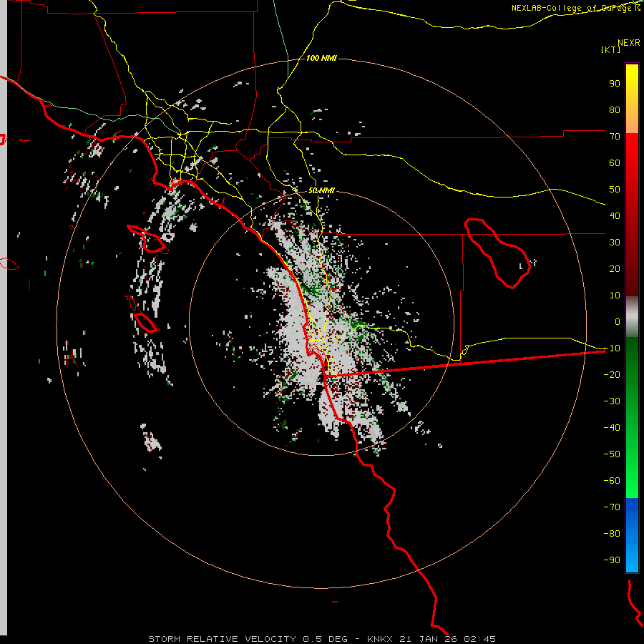Pick the yellow top segment of color bar
Image resolution: width=644 pixels, height=644 pixels.
click(632, 98)
